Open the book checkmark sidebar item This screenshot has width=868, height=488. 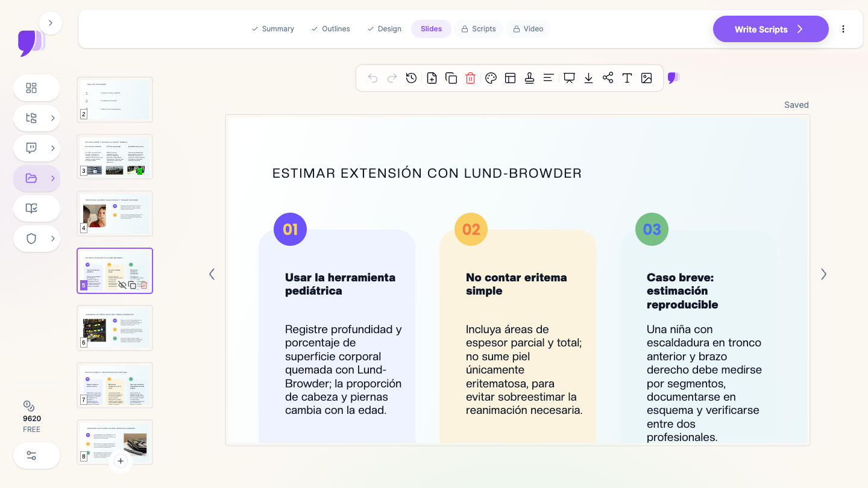coord(37,208)
